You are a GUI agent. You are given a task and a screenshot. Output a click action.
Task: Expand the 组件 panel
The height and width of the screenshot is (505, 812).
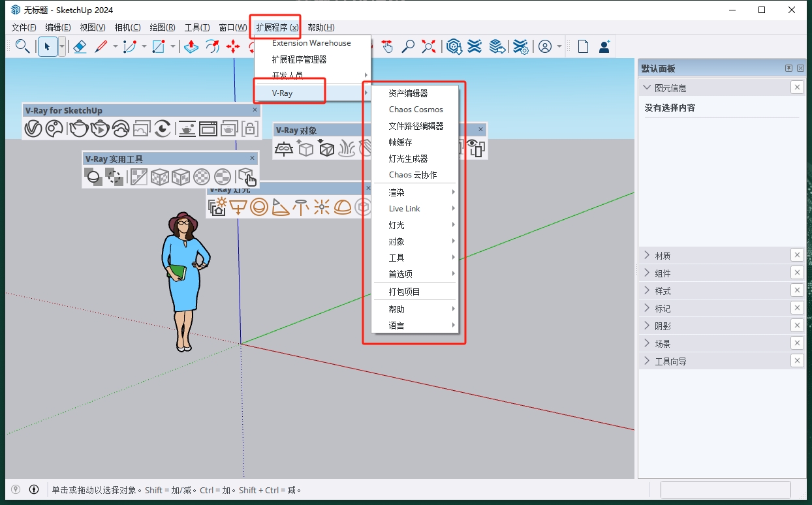[x=647, y=273]
